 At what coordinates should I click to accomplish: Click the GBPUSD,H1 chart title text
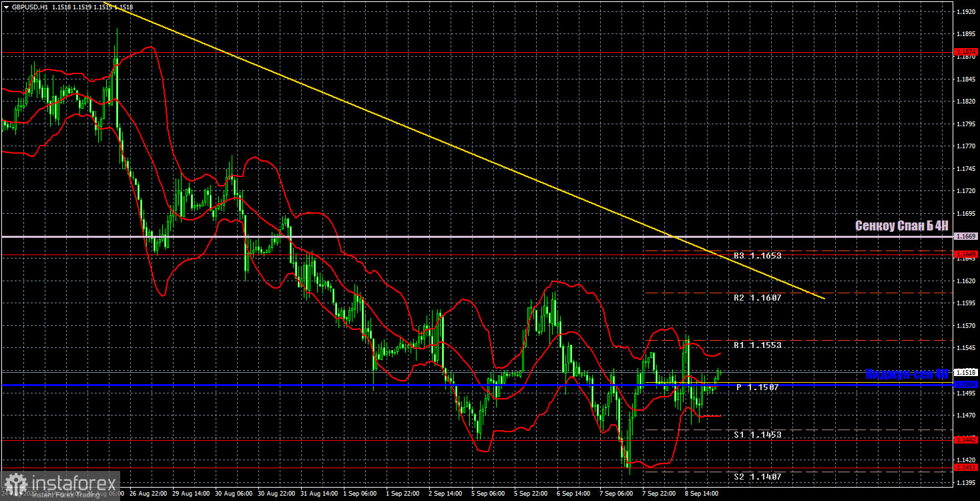pos(29,7)
